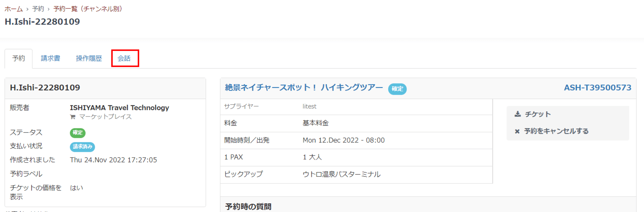This screenshot has height=212, width=644.
Task: Select the 予約 tab in tab bar
Action: (18, 58)
